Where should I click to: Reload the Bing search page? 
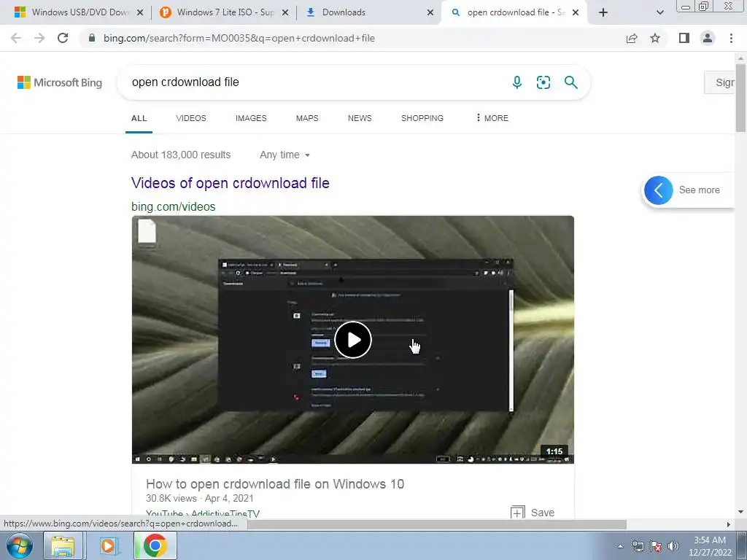coord(63,38)
